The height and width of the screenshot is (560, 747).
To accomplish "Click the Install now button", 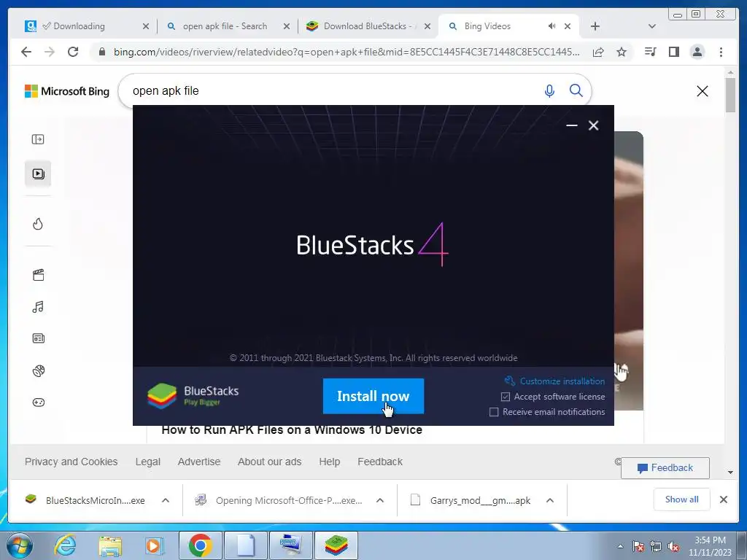I will [373, 396].
